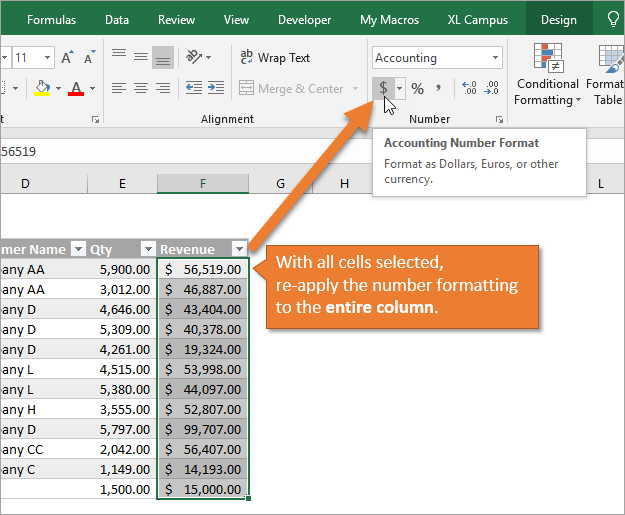Image resolution: width=625 pixels, height=515 pixels.
Task: Open the Revenue column filter dropdown
Action: click(239, 249)
